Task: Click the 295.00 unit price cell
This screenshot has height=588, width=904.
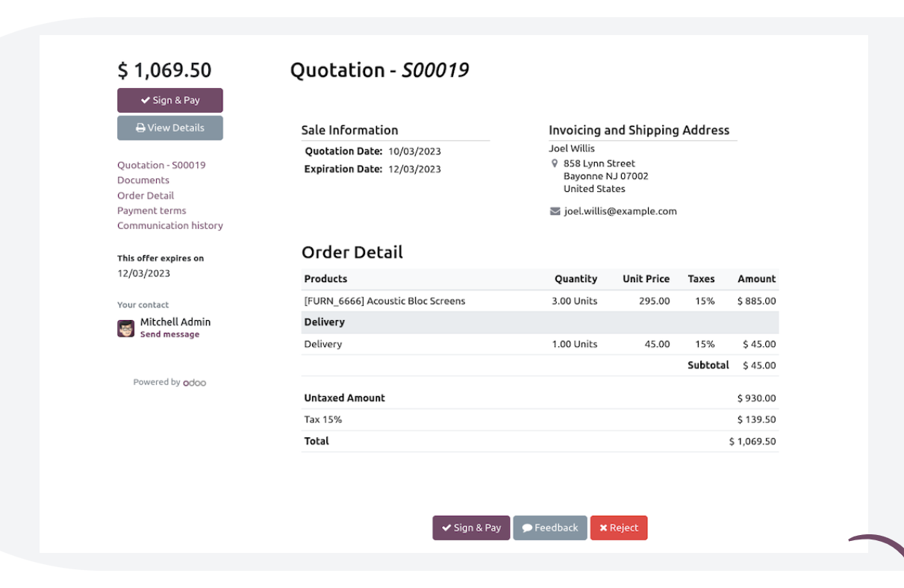Action: (x=652, y=301)
